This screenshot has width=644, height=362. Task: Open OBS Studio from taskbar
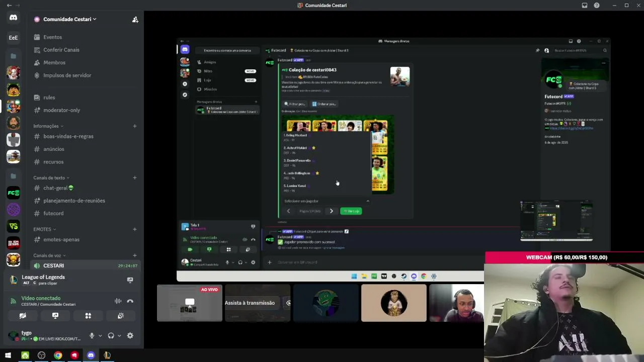41,355
